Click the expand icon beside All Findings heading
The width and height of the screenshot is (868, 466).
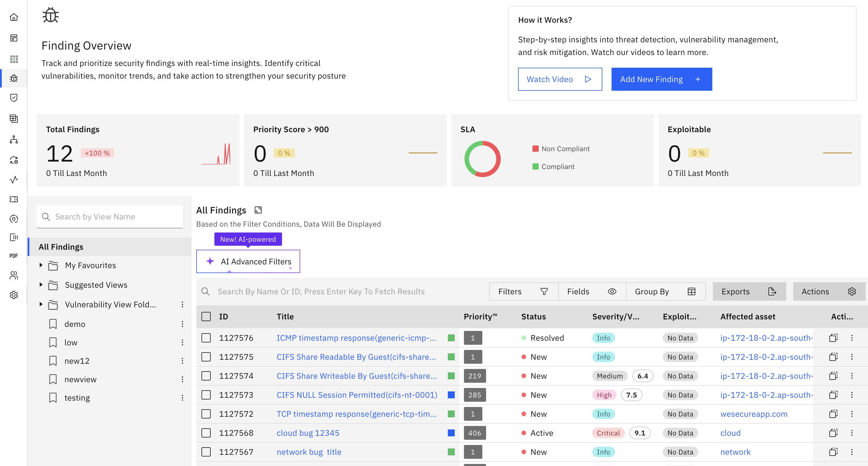click(258, 210)
